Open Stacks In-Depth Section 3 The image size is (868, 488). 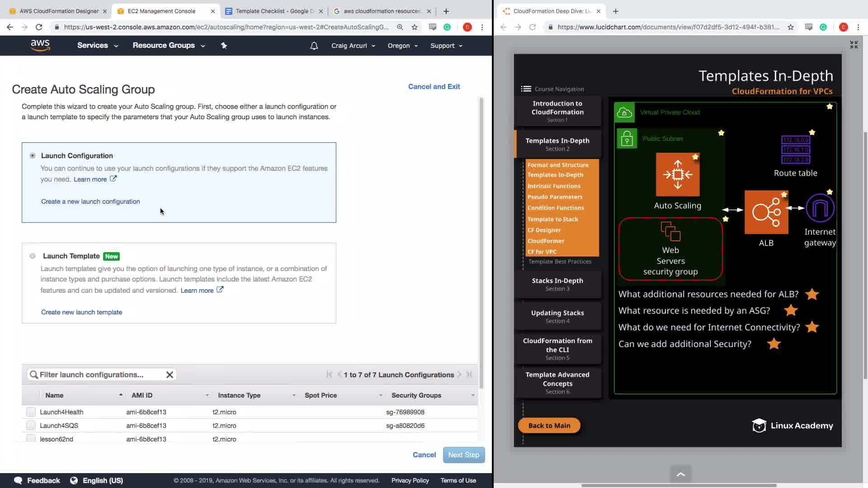557,284
